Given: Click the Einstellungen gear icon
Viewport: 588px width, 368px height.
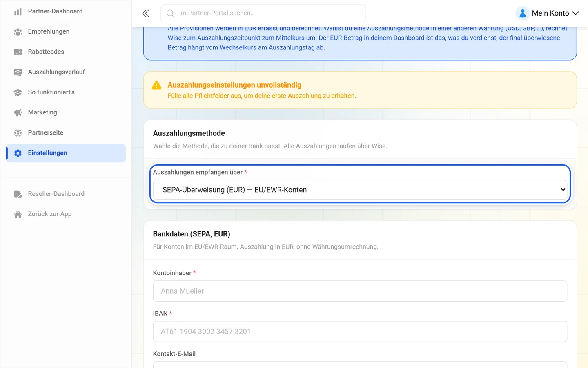Looking at the screenshot, I should click(18, 153).
